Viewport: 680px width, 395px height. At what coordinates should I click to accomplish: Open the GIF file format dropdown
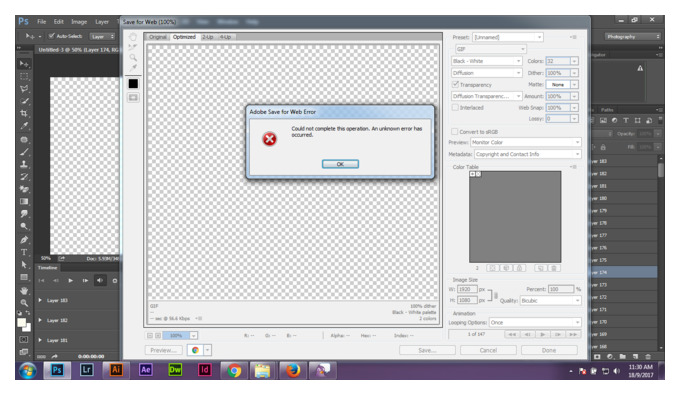(490, 49)
